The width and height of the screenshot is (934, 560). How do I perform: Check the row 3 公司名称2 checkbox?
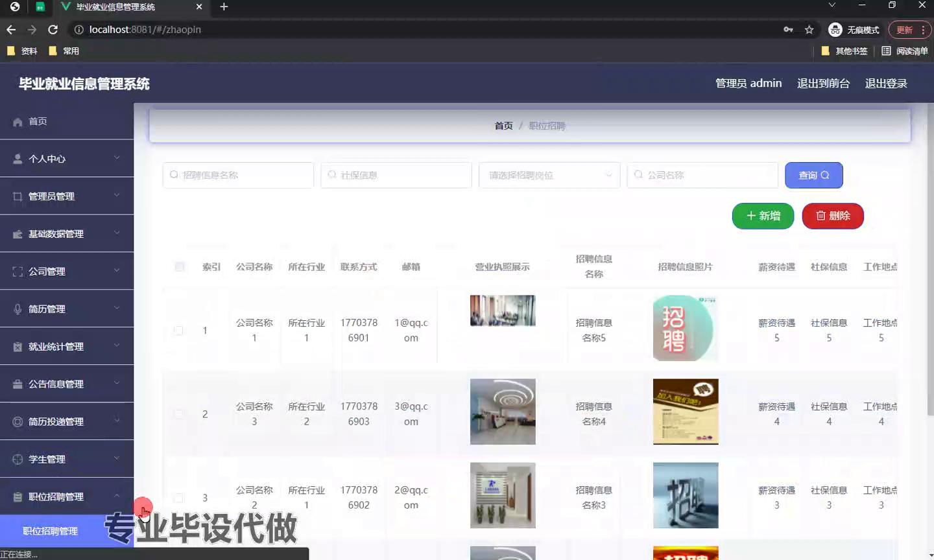tap(178, 498)
